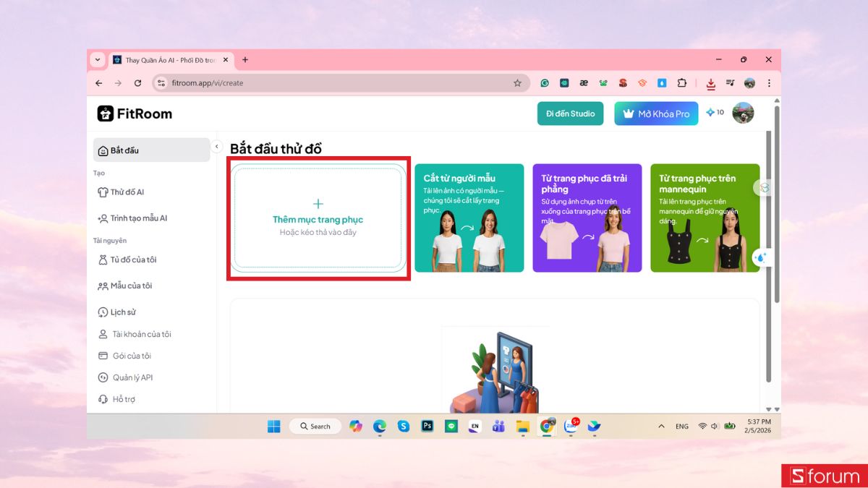
Task: Open Thử đồ AI in sidebar
Action: 121,192
